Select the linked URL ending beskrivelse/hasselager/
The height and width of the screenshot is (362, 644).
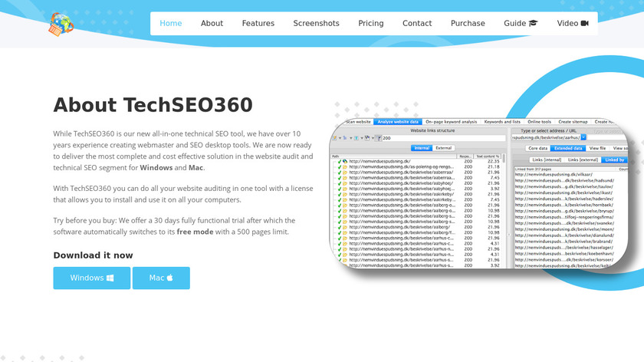point(564,248)
